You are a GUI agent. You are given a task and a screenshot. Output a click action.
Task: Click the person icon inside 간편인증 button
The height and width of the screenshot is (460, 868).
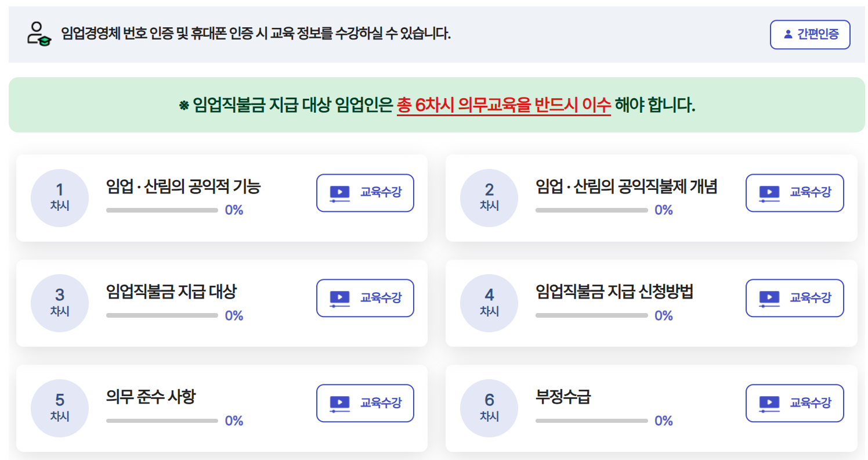click(x=788, y=34)
